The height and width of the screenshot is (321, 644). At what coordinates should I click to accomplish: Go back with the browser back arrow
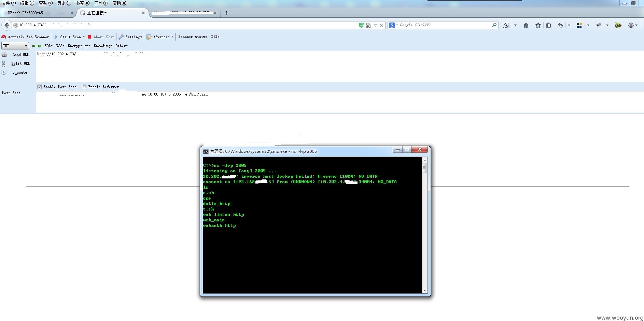7,25
